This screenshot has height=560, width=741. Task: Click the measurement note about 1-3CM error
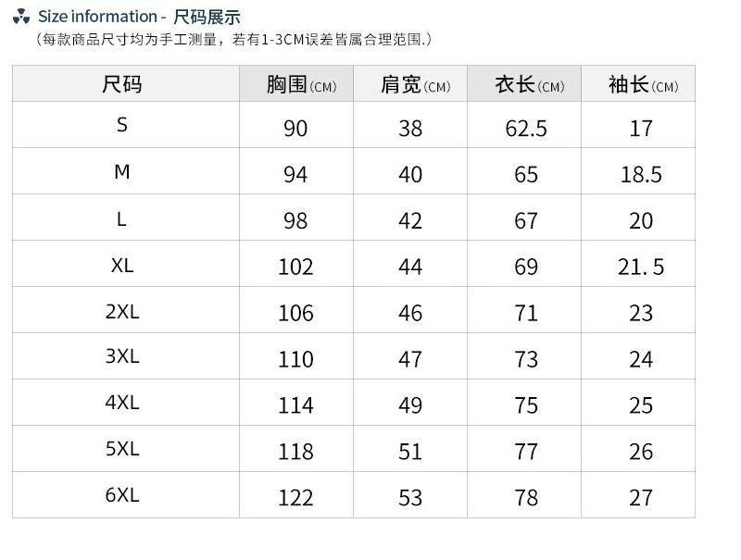pos(234,39)
